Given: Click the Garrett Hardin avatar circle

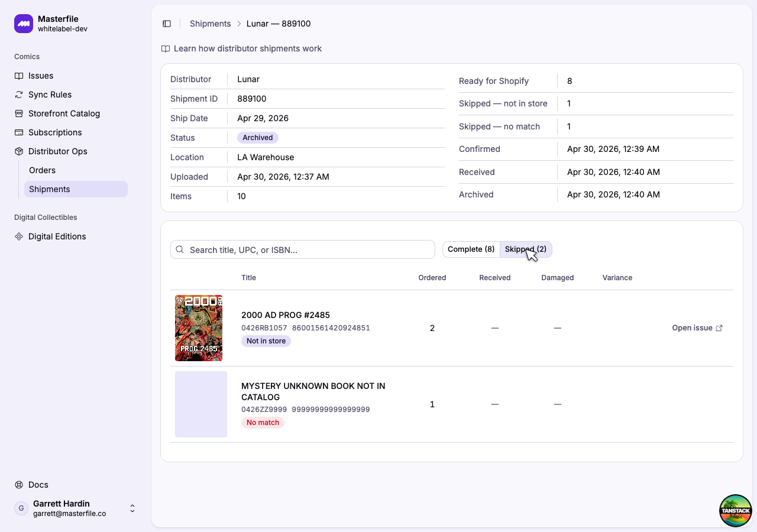Looking at the screenshot, I should (x=21, y=508).
